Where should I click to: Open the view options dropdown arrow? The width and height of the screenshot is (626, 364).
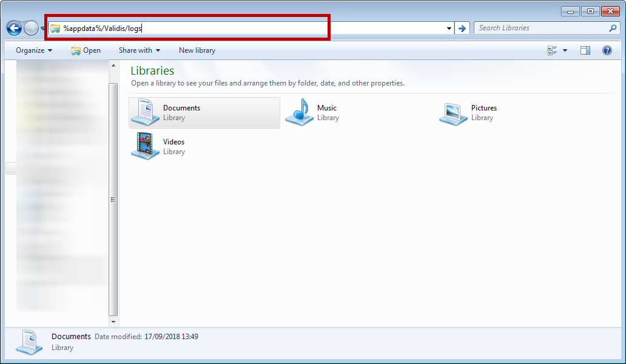point(565,50)
